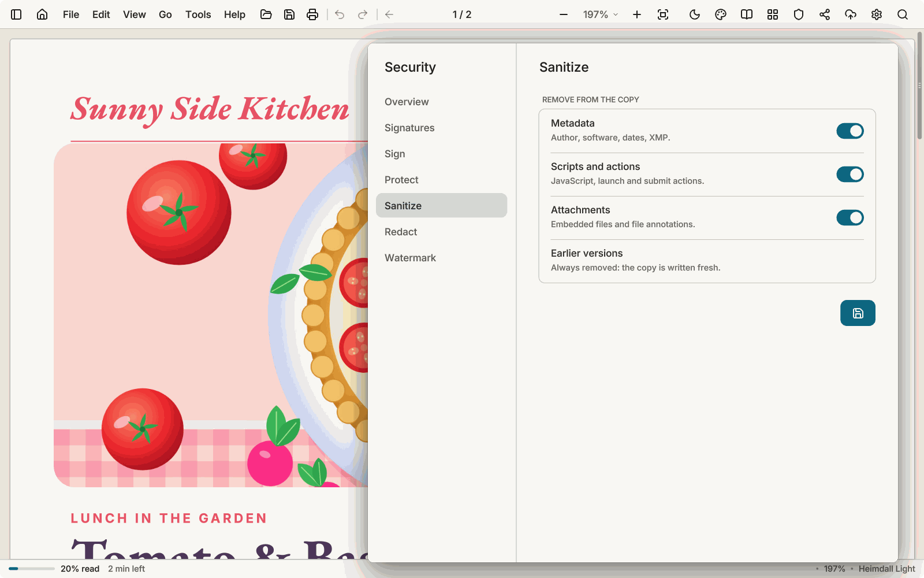Open the theme palette icon
924x578 pixels.
pyautogui.click(x=721, y=14)
